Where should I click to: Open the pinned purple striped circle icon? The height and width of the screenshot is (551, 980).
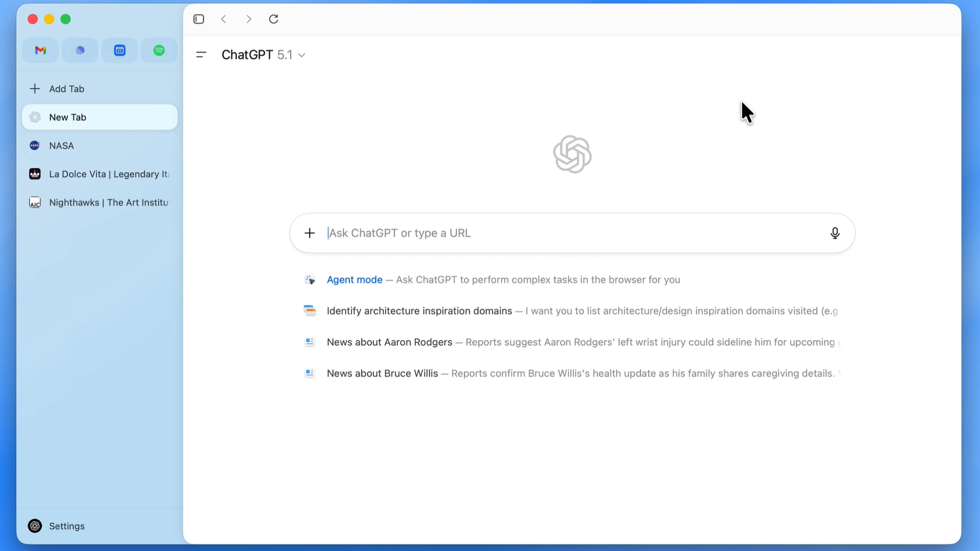[x=80, y=50]
